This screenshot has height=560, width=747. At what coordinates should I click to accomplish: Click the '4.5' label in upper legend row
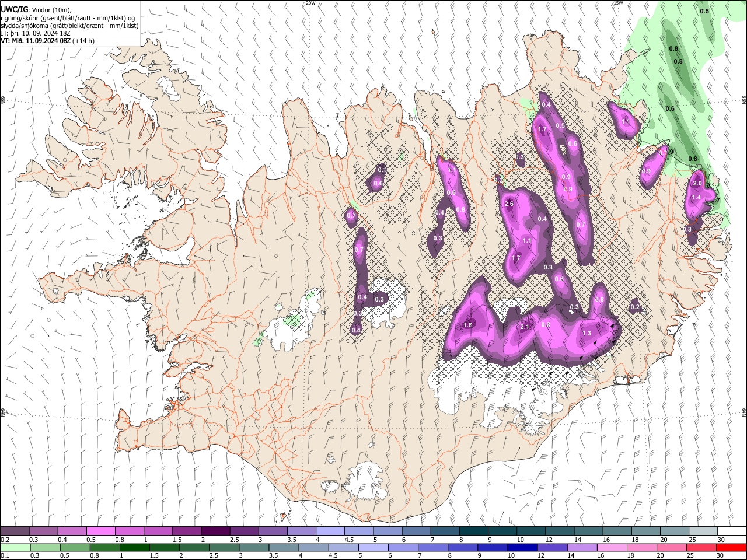(348, 540)
